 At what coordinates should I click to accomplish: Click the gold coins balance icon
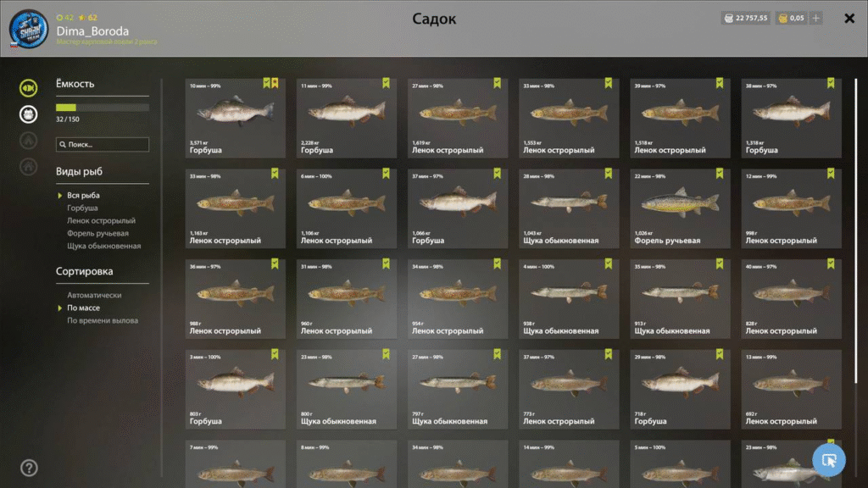tap(782, 19)
